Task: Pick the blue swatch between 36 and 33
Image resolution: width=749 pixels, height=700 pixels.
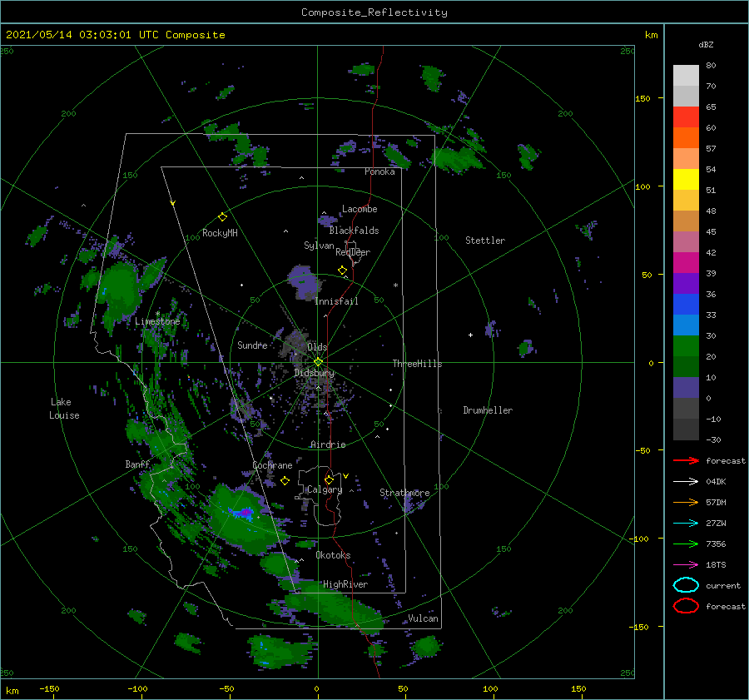Action: 686,304
